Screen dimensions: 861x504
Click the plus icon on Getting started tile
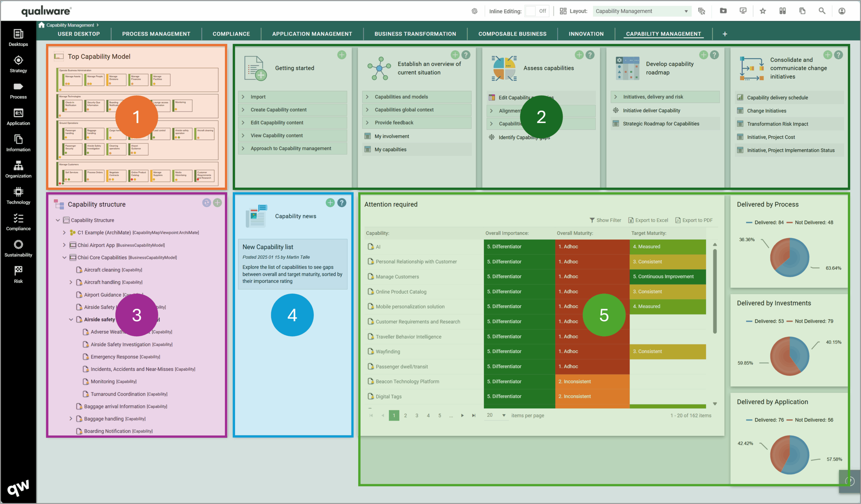342,54
